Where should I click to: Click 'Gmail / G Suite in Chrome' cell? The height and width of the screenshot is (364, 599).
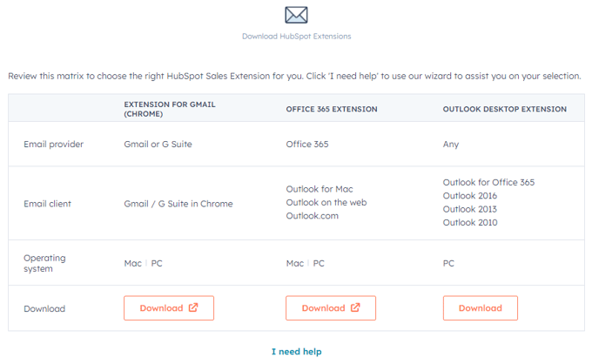[178, 204]
